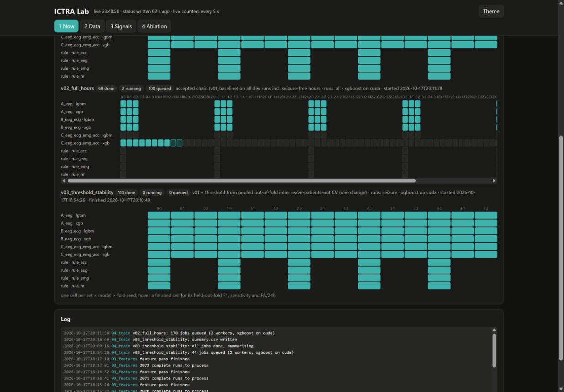The image size is (564, 392).
Task: Click the '68 done' badge of v02_full_hours
Action: (x=106, y=88)
